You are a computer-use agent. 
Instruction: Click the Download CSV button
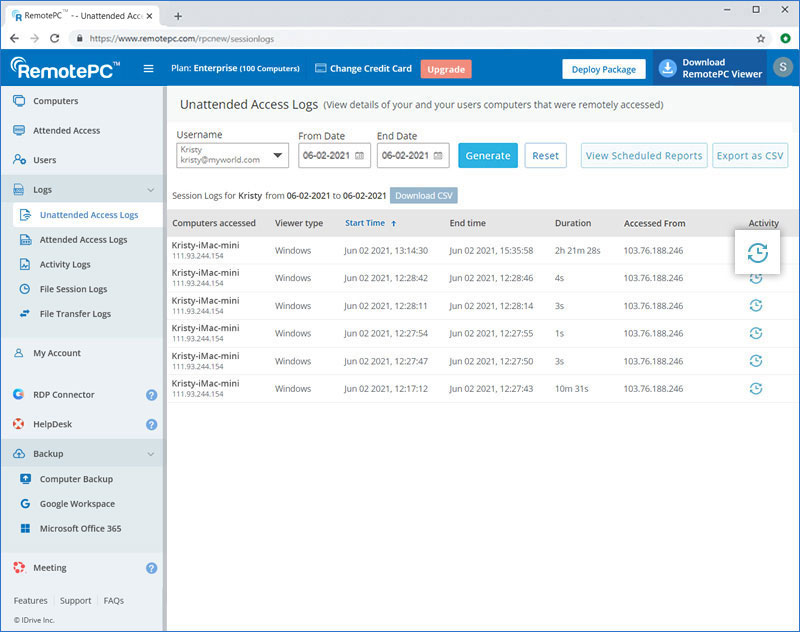[423, 196]
